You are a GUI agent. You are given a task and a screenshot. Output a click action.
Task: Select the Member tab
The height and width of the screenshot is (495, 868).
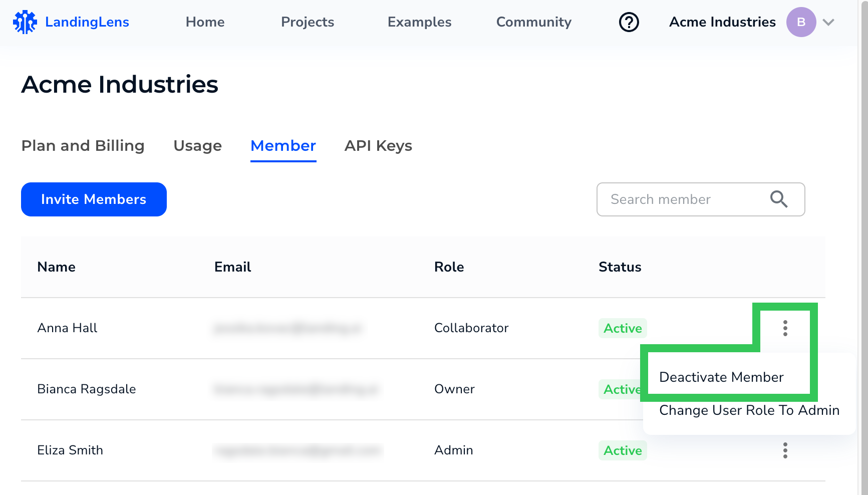(283, 146)
